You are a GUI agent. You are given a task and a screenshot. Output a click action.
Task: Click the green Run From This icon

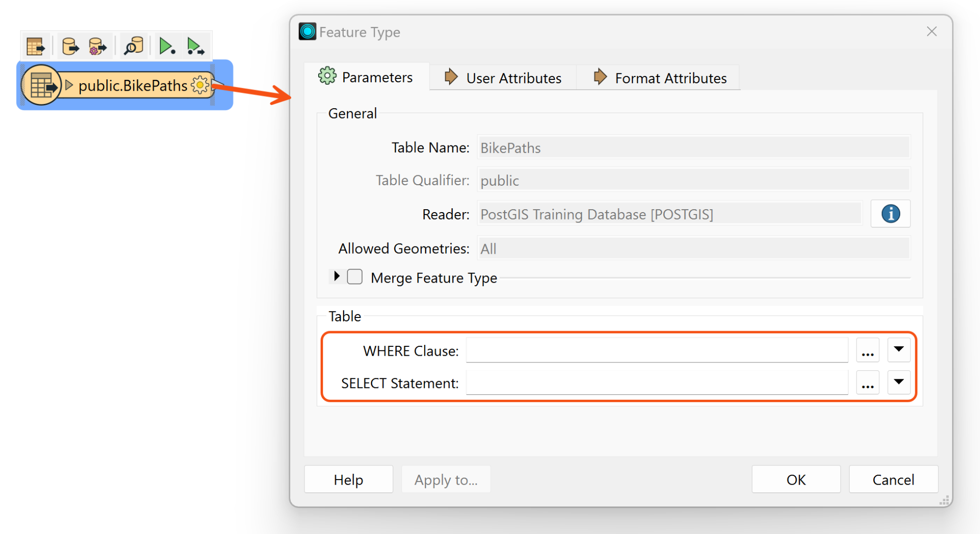tap(196, 47)
